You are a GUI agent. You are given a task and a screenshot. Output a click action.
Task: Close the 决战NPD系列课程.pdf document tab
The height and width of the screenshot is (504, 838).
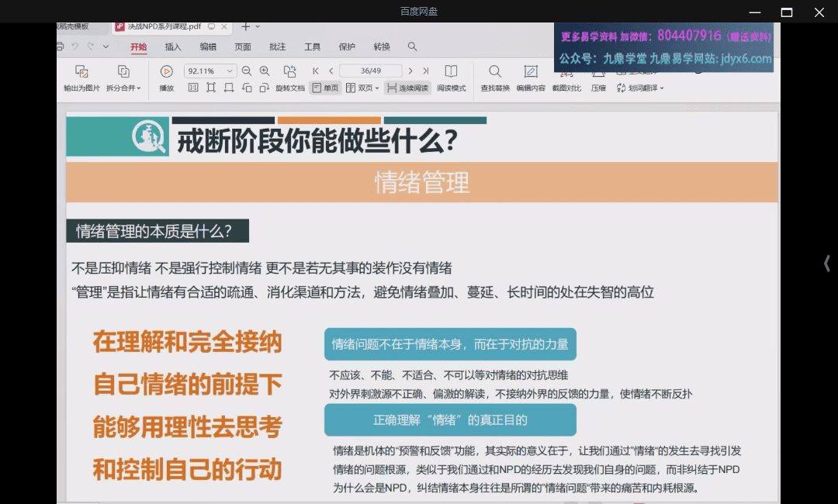pyautogui.click(x=225, y=26)
